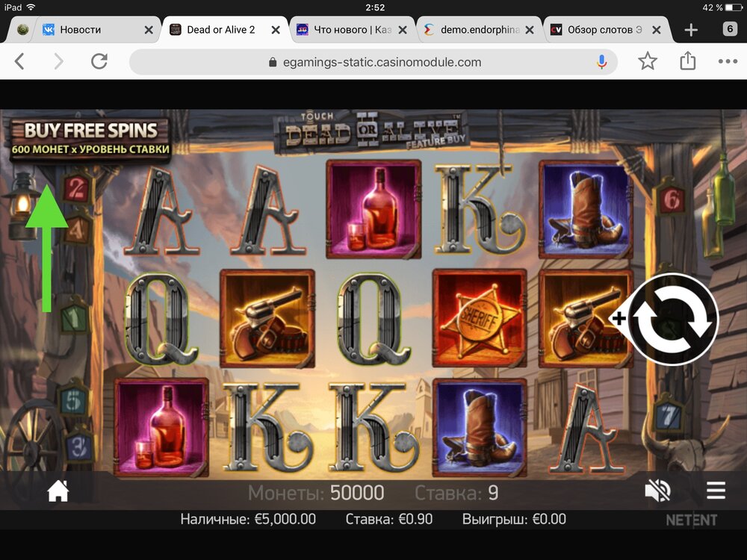Show the tab count switcher

730,29
